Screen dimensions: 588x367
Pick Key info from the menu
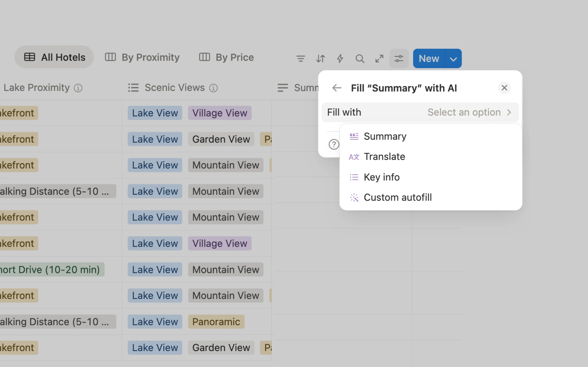point(381,177)
